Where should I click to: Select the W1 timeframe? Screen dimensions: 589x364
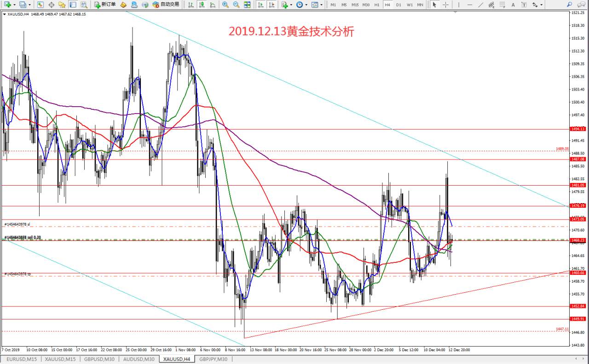click(x=410, y=5)
